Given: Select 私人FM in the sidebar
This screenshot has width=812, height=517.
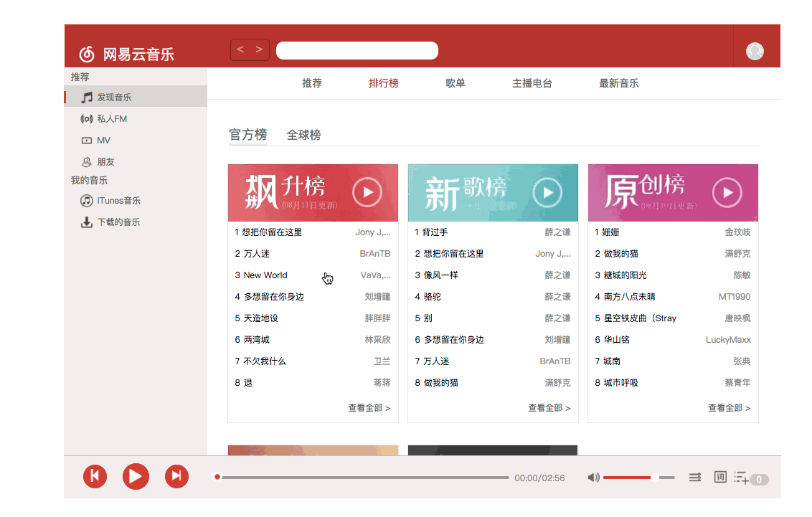Looking at the screenshot, I should point(112,119).
